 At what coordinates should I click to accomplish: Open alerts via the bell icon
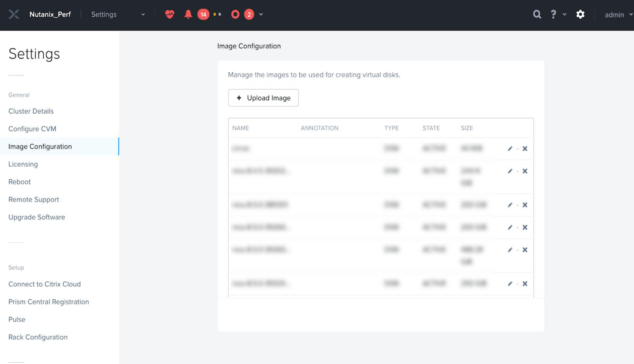click(188, 14)
